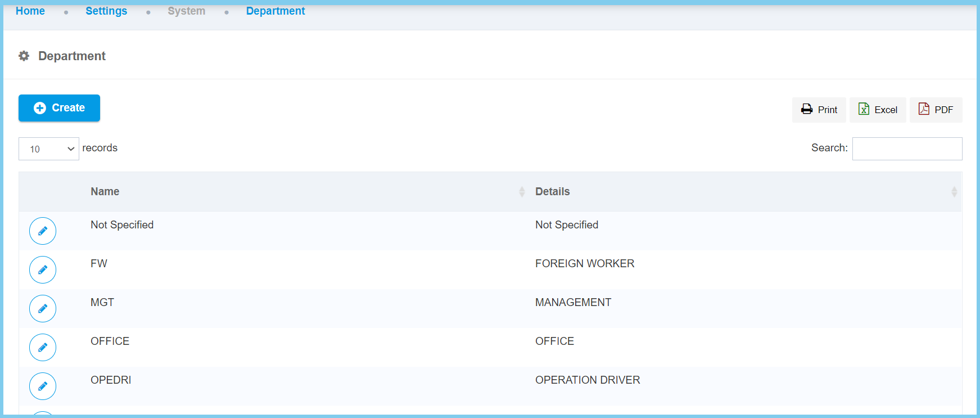Edit the OPEDRI department entry
The width and height of the screenshot is (980, 418).
[43, 386]
